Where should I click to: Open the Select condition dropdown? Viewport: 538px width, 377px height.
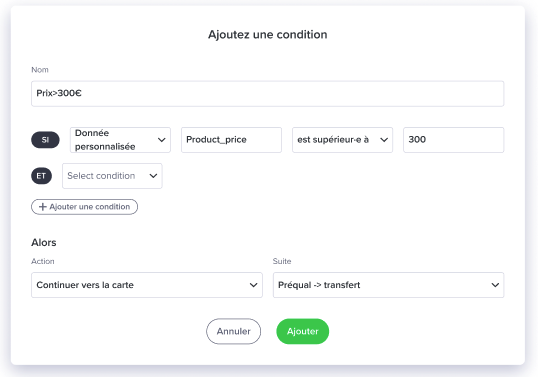point(112,176)
